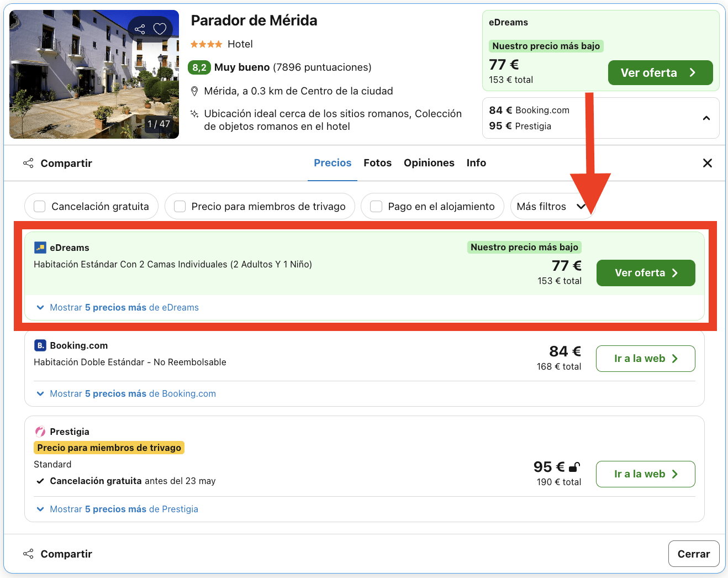Click the eDreams logo icon

click(x=40, y=248)
